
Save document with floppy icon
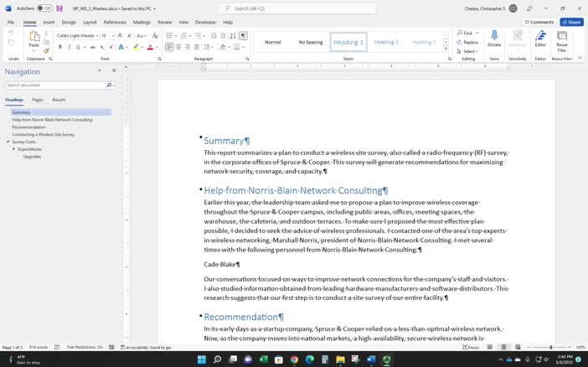[x=59, y=8]
